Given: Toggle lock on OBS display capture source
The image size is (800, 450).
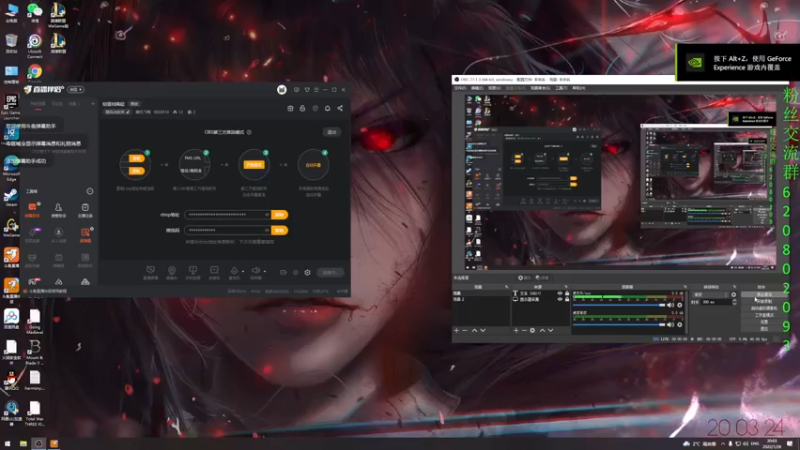Looking at the screenshot, I should pyautogui.click(x=567, y=299).
